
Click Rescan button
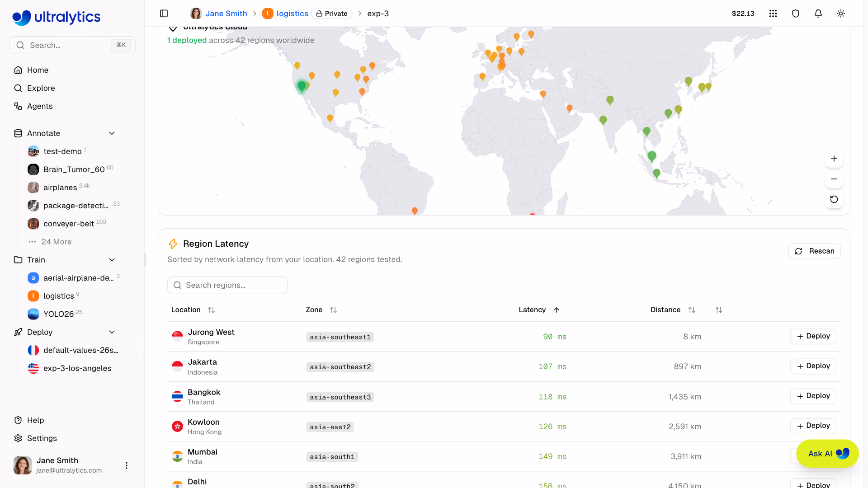tap(815, 251)
